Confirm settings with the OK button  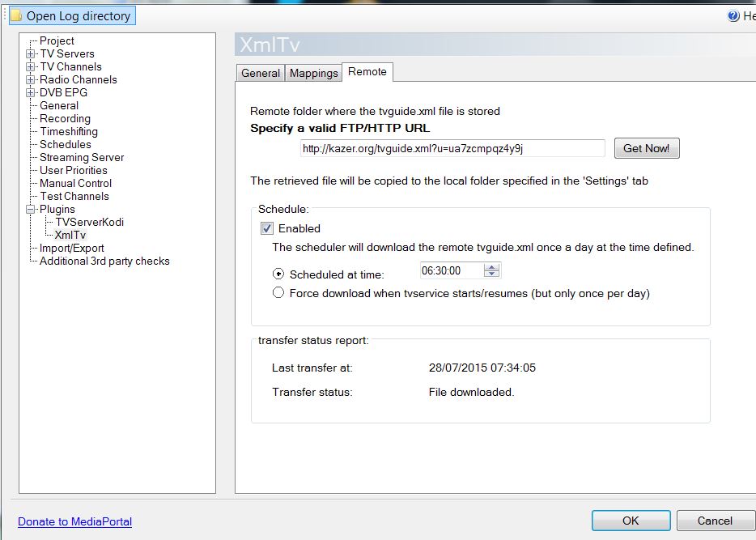tap(630, 521)
